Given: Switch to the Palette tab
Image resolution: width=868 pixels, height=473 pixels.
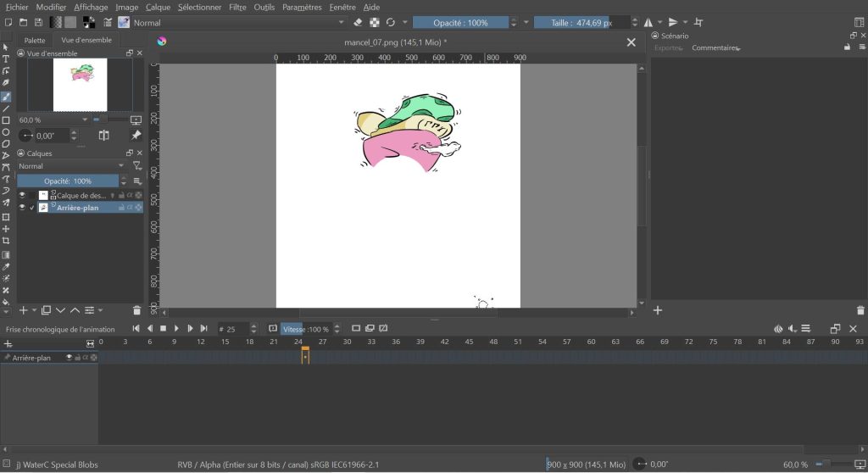Looking at the screenshot, I should 35,40.
